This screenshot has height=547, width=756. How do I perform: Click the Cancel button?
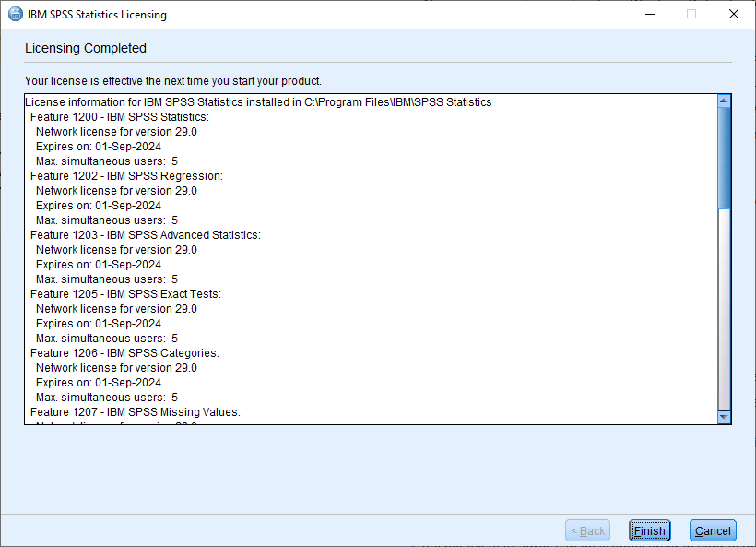point(713,530)
